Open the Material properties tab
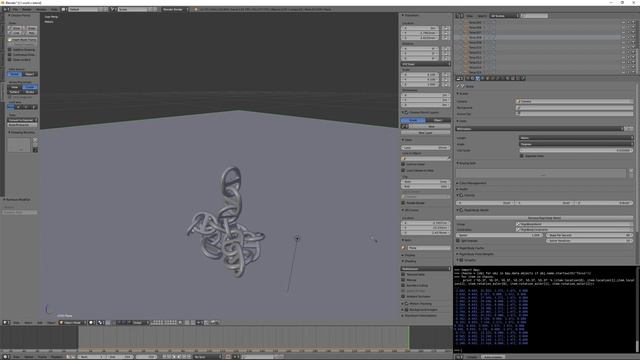 pyautogui.click(x=508, y=78)
